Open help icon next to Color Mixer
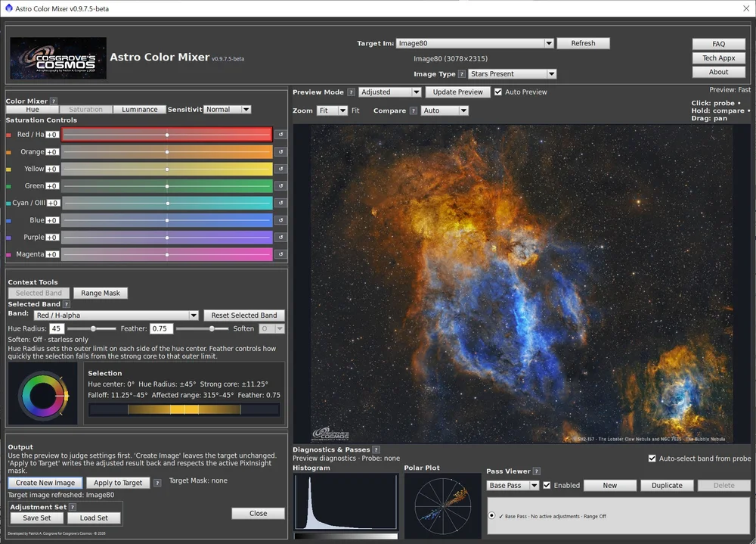Image resolution: width=756 pixels, height=544 pixels. coord(54,101)
